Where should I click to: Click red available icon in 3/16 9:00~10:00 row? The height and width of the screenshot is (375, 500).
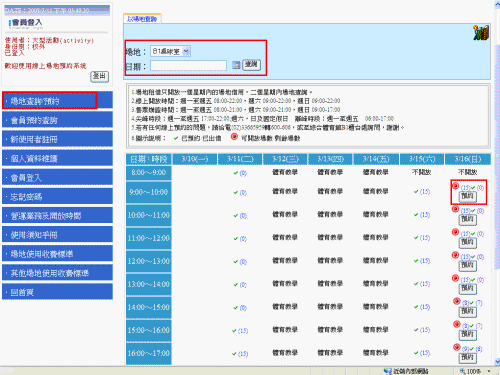tap(455, 186)
